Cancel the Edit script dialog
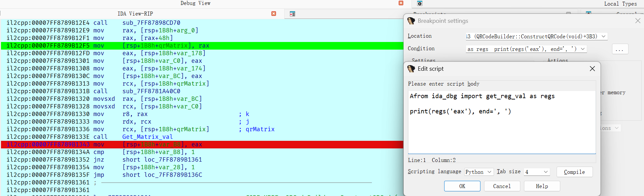 502,186
